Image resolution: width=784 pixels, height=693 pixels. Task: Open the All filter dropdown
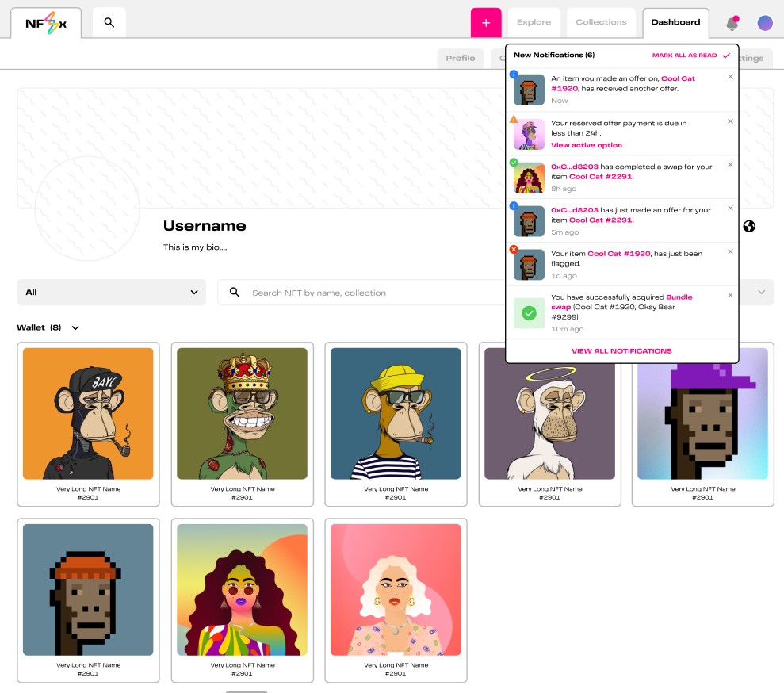coord(111,293)
